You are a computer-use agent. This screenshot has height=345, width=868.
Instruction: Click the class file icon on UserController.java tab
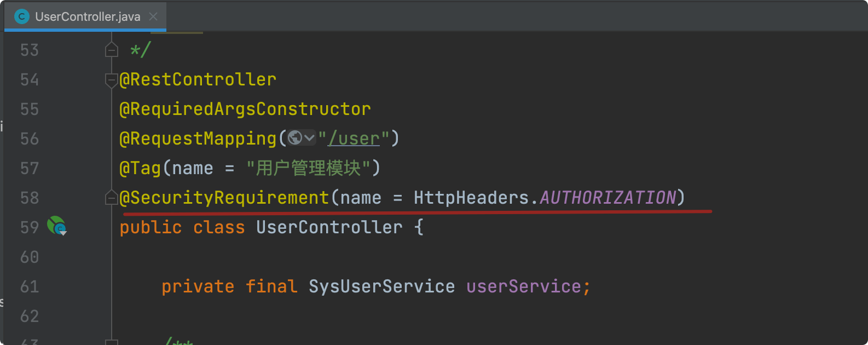click(x=21, y=16)
